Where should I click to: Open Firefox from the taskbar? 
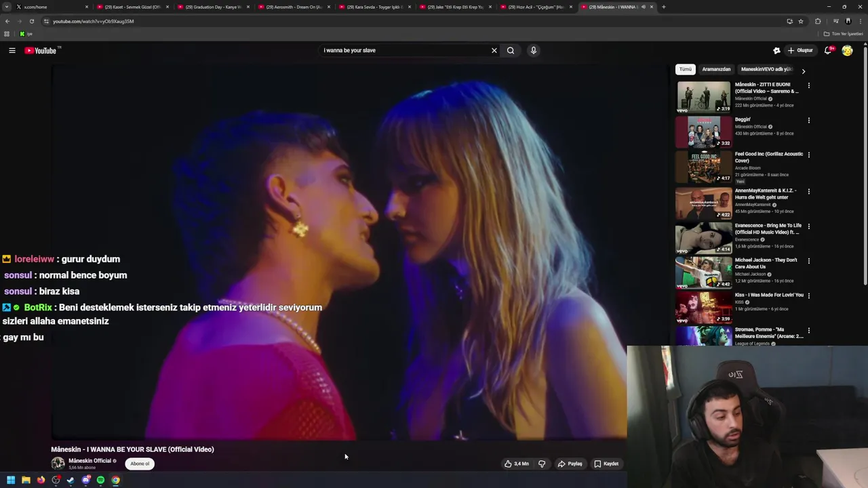41,480
